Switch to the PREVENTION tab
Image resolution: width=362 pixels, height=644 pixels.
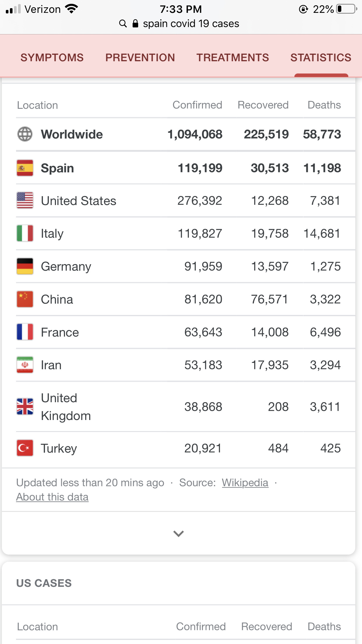coord(140,57)
